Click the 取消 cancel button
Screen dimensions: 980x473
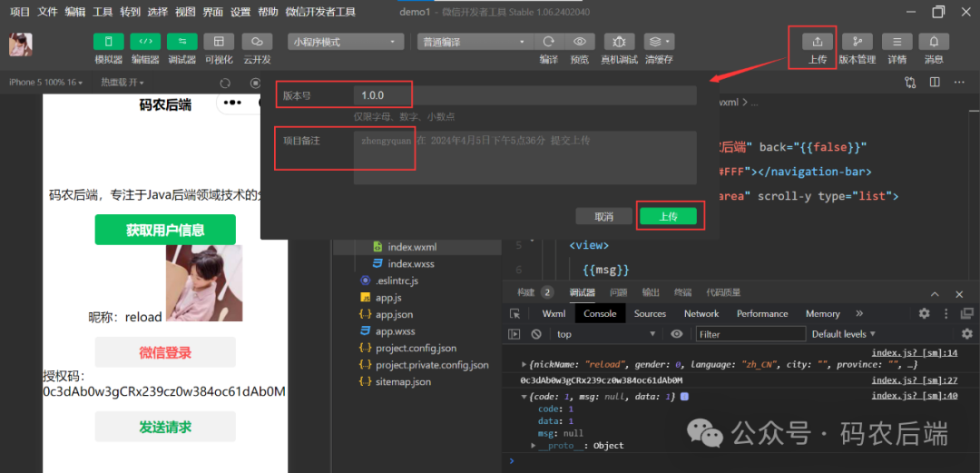coord(603,216)
